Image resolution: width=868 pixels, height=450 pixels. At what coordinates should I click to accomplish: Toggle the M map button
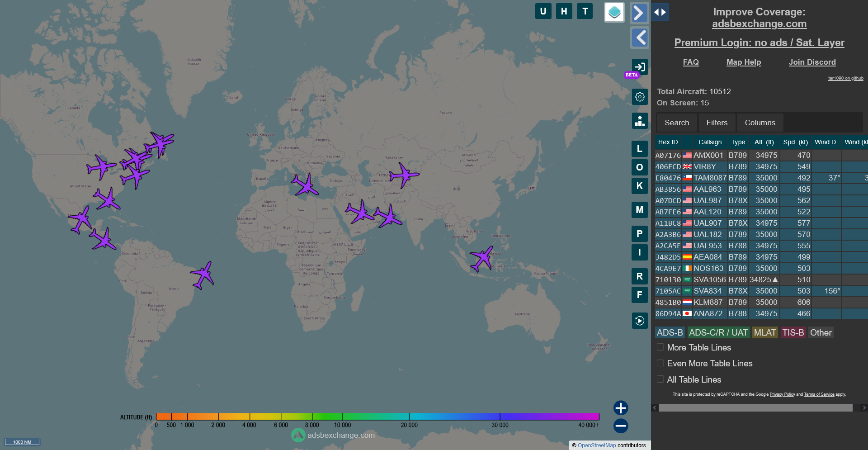(639, 210)
